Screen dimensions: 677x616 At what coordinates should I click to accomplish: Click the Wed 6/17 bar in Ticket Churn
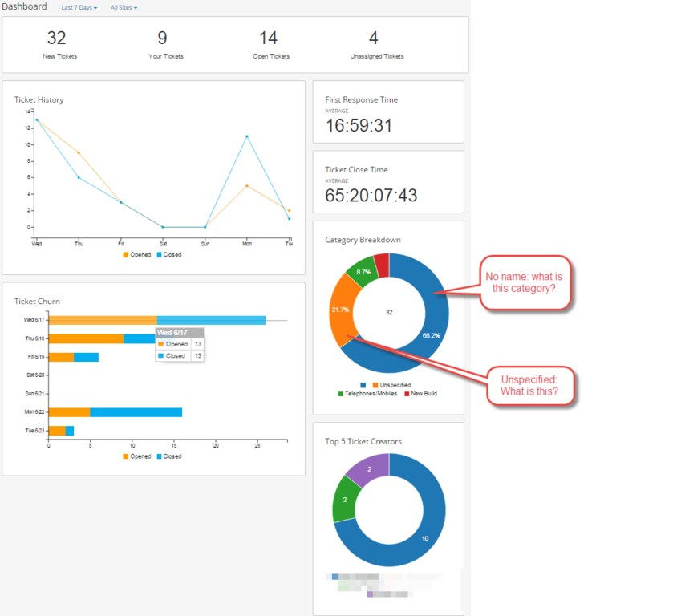coord(120,319)
